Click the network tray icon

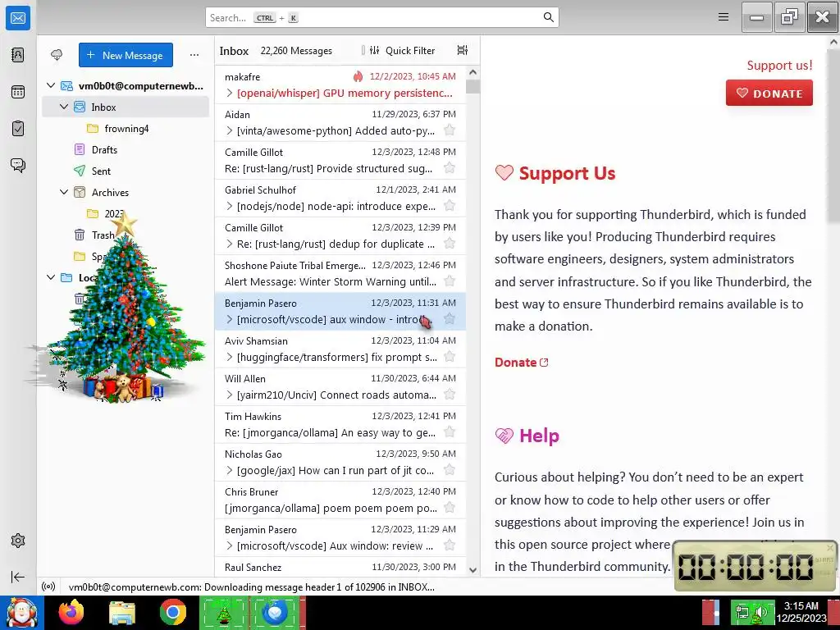742,614
